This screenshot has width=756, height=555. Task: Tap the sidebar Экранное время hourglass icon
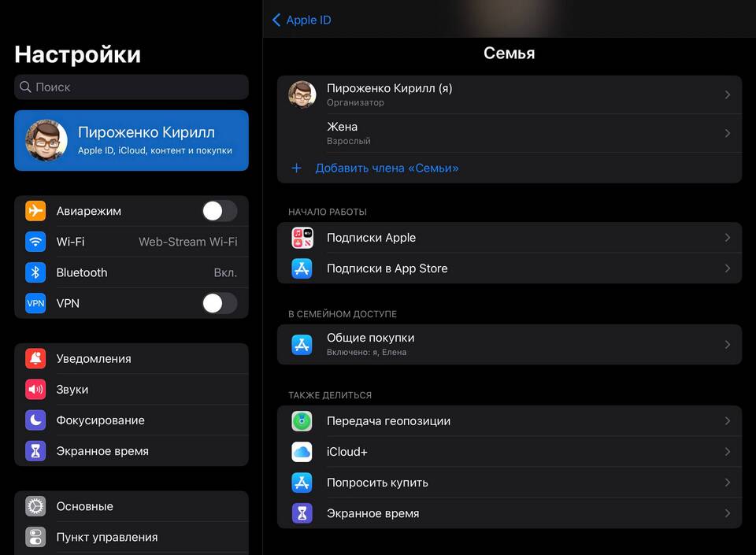click(x=35, y=451)
